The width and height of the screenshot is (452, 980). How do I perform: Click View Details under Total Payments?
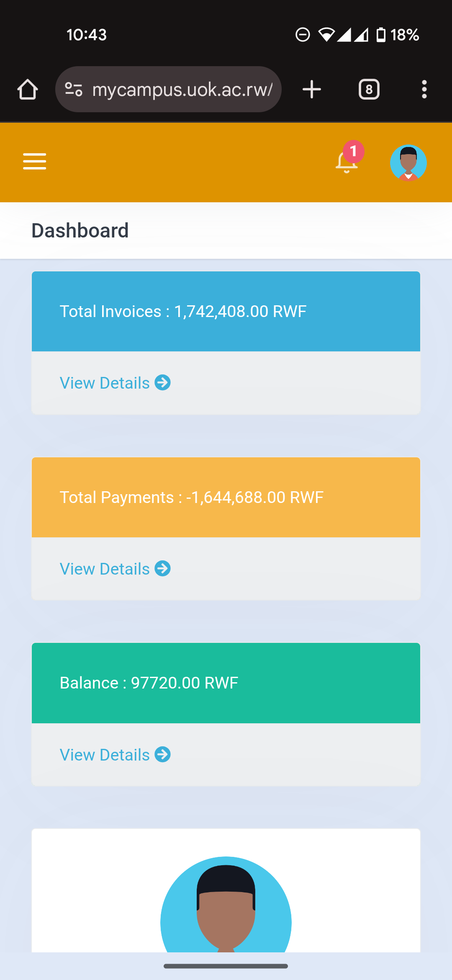click(105, 569)
